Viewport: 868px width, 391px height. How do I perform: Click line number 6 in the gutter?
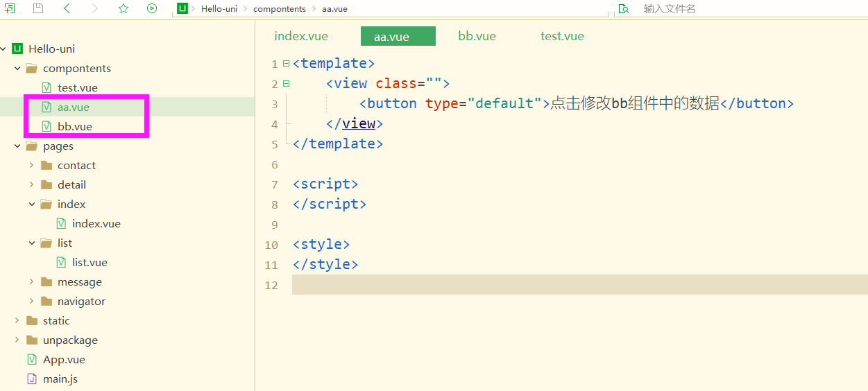[x=275, y=164]
